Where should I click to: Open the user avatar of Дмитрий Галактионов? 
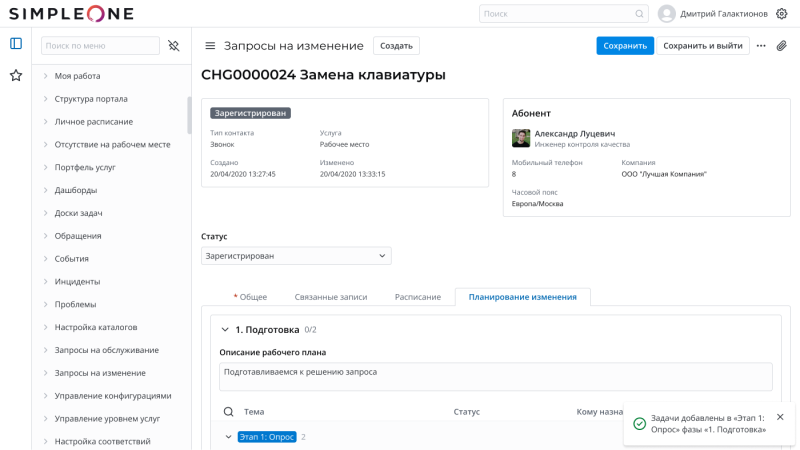(666, 14)
